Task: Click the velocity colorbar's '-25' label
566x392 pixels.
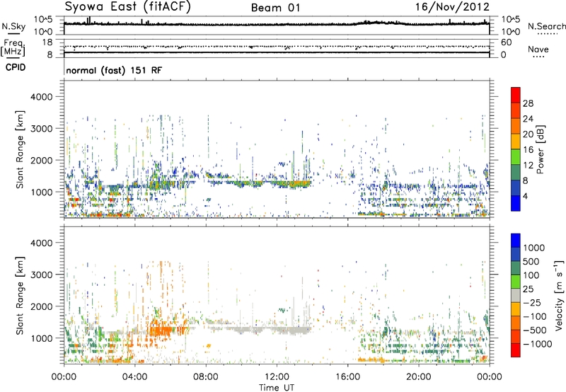Action: [533, 303]
